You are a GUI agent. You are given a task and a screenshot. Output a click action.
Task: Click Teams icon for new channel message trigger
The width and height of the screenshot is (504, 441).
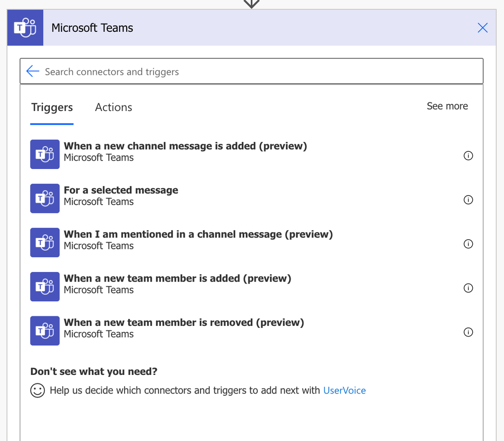[45, 154]
